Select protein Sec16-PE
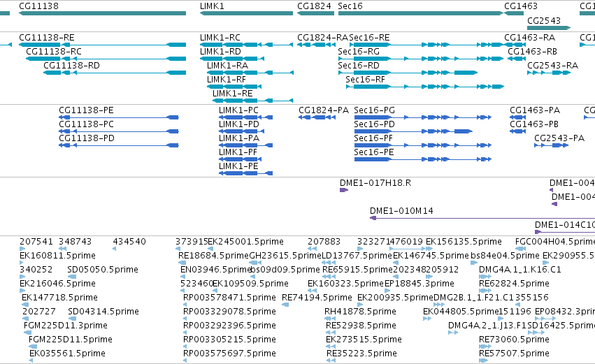 click(374, 152)
